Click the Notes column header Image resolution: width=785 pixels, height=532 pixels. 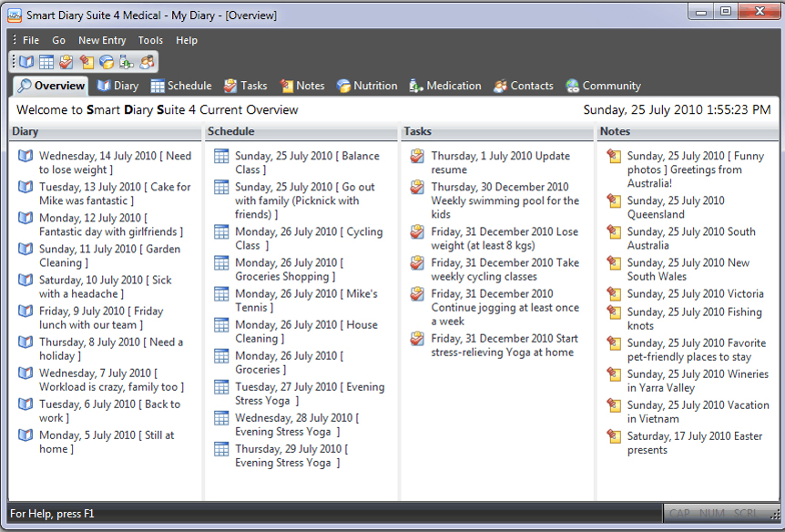616,132
